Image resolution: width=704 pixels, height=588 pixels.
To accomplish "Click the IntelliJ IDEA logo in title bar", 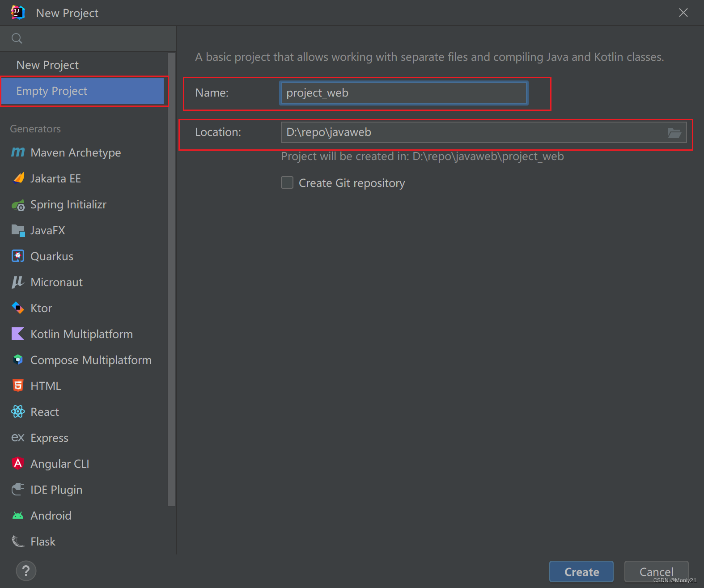I will (18, 13).
